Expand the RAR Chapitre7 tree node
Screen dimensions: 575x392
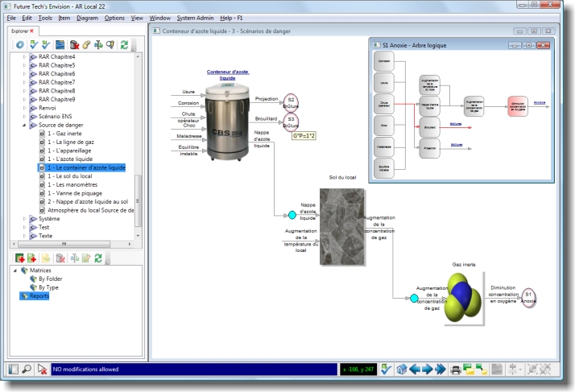click(x=25, y=83)
